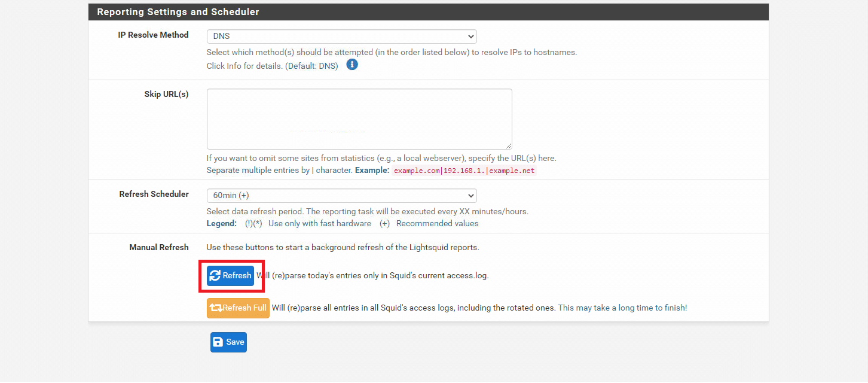Click the 'This may take a long time' warning
Screen dimensions: 868x383
point(622,308)
